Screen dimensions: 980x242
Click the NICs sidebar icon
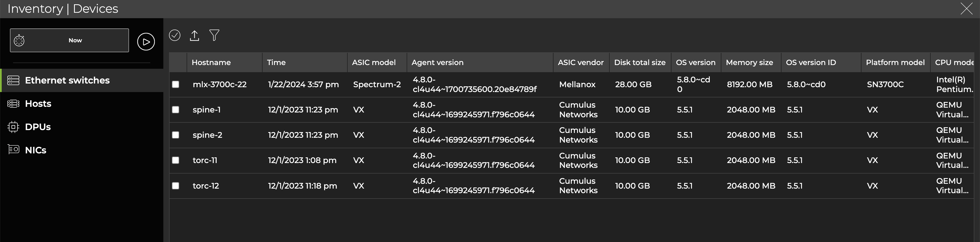coord(13,150)
